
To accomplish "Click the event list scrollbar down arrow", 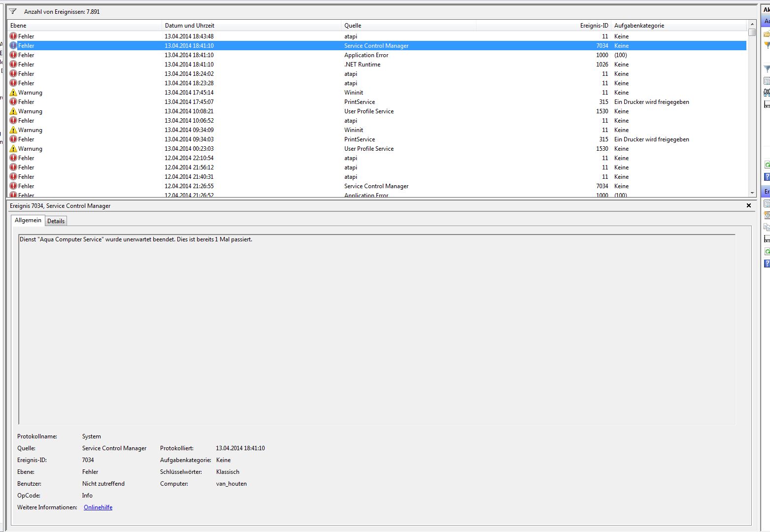I will 752,193.
